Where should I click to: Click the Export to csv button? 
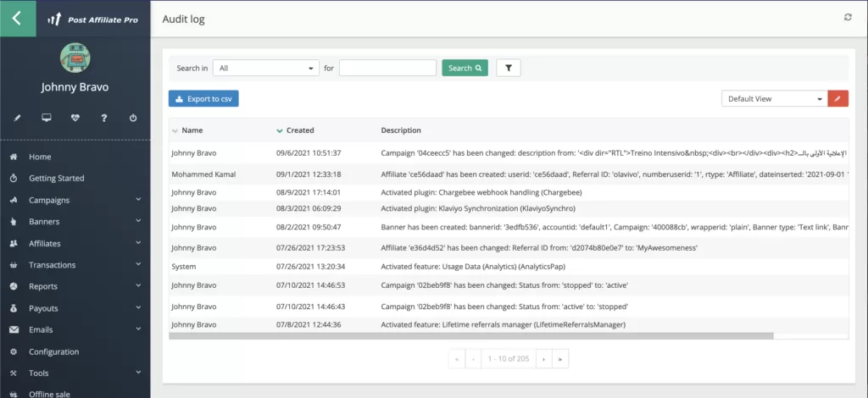[x=203, y=99]
